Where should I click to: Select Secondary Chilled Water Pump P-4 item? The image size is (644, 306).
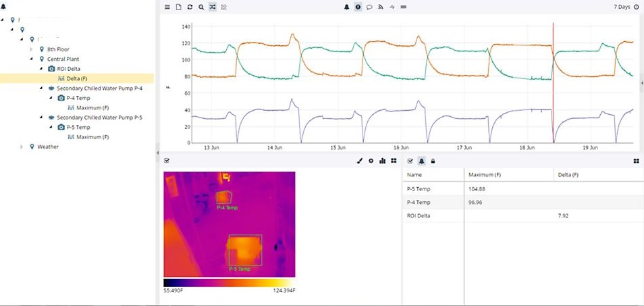point(99,88)
